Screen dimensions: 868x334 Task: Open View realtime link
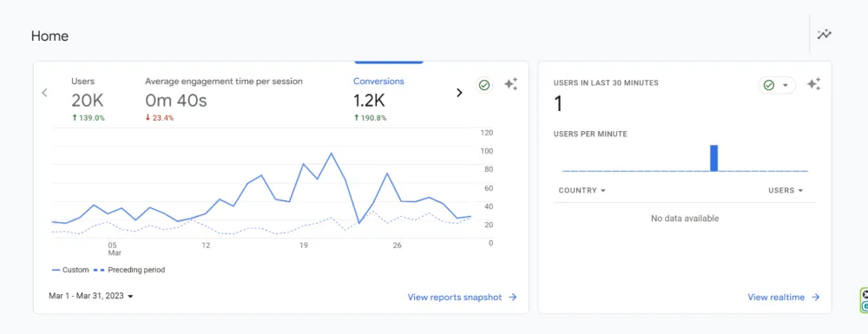(783, 298)
